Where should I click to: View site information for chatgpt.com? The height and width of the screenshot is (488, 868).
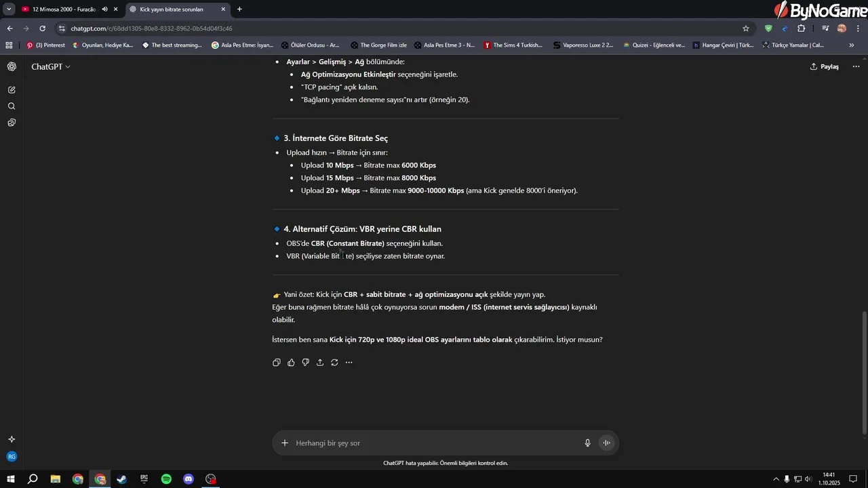(x=62, y=28)
